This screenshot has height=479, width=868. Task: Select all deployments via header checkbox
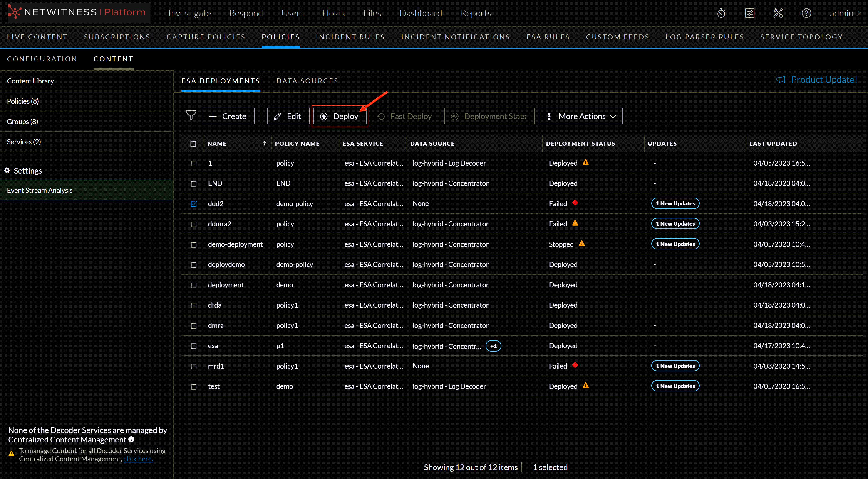coord(193,143)
